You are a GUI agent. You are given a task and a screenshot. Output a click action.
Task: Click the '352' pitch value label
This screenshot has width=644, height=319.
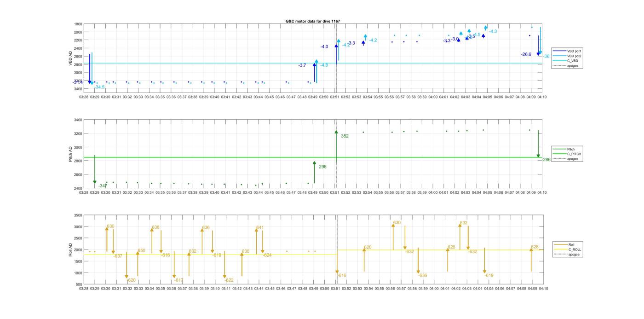pos(345,136)
